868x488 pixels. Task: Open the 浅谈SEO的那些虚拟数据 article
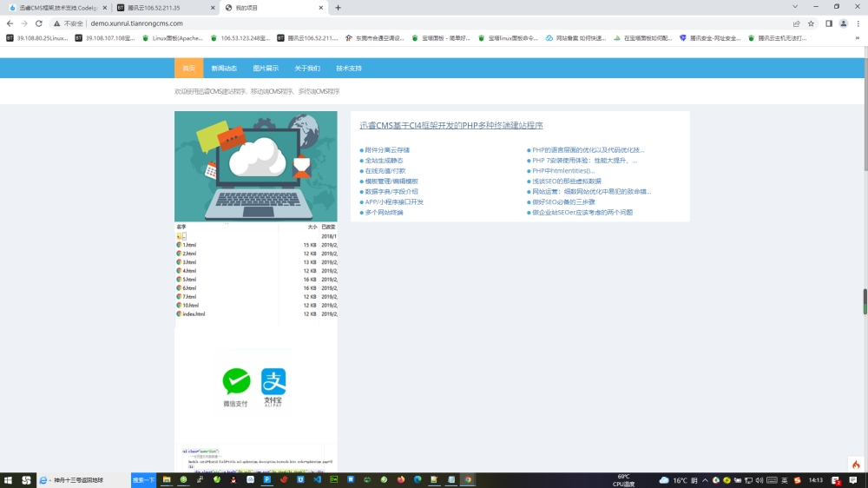(x=566, y=181)
